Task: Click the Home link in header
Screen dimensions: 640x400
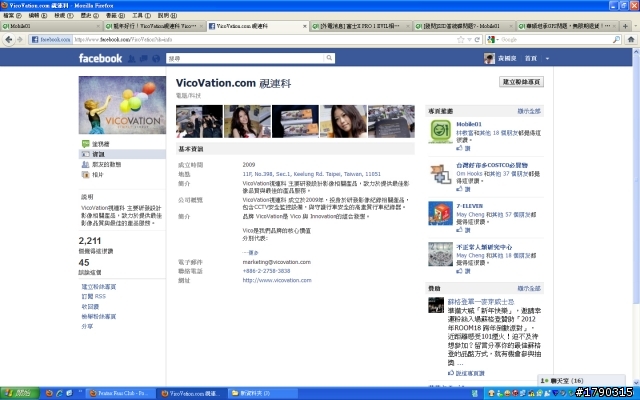Action: pyautogui.click(x=531, y=58)
